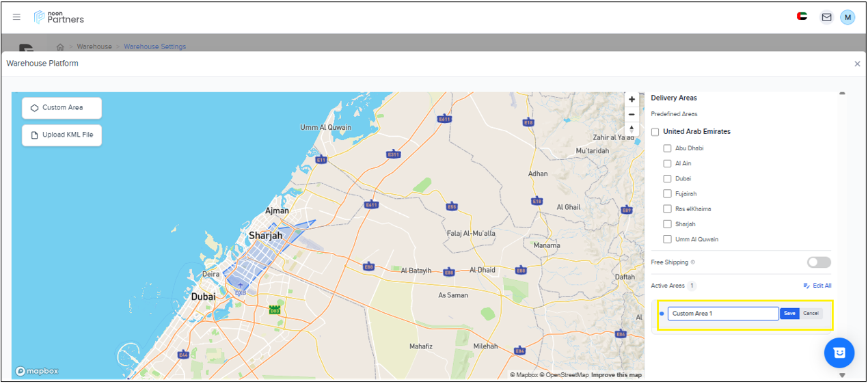
Task: Click Edit All for active areas
Action: click(x=817, y=286)
